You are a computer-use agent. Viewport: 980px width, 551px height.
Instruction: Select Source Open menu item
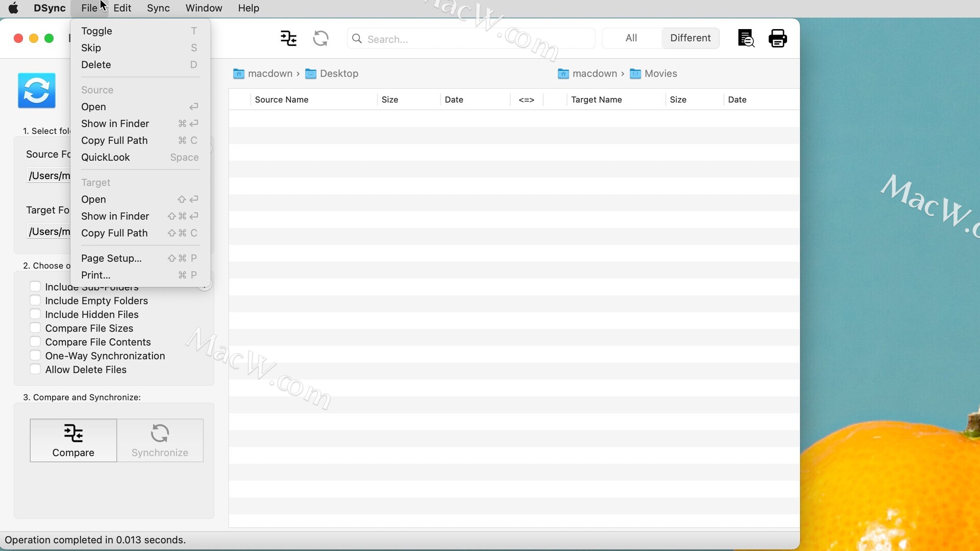point(140,107)
